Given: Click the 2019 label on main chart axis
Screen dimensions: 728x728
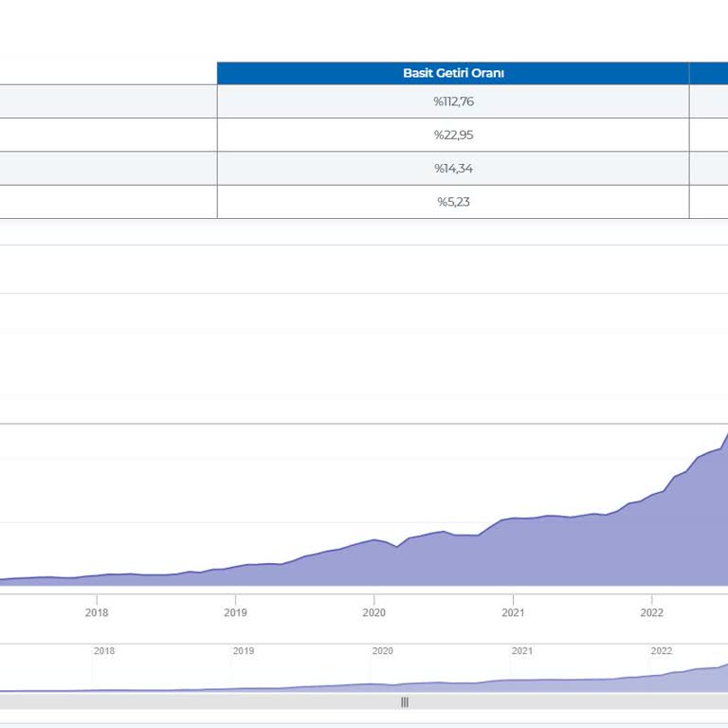Looking at the screenshot, I should tap(235, 612).
